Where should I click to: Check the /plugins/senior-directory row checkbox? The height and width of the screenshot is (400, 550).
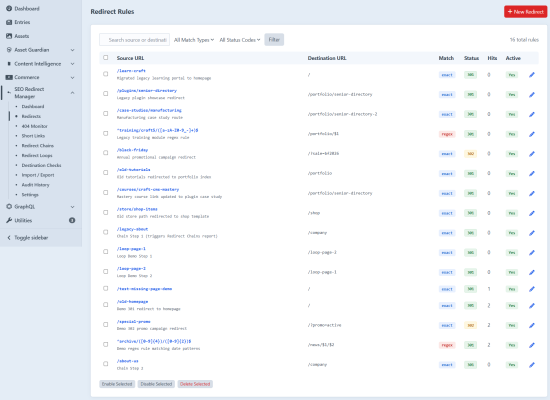[106, 94]
